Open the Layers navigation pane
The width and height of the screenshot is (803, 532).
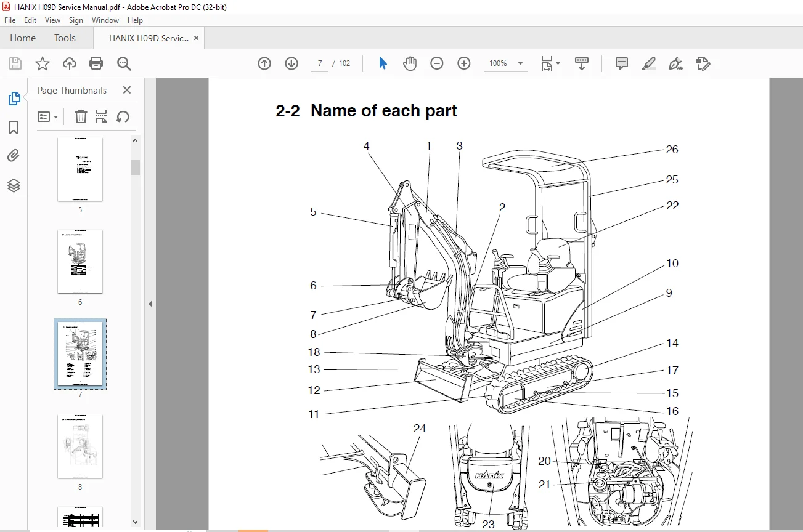pos(14,185)
